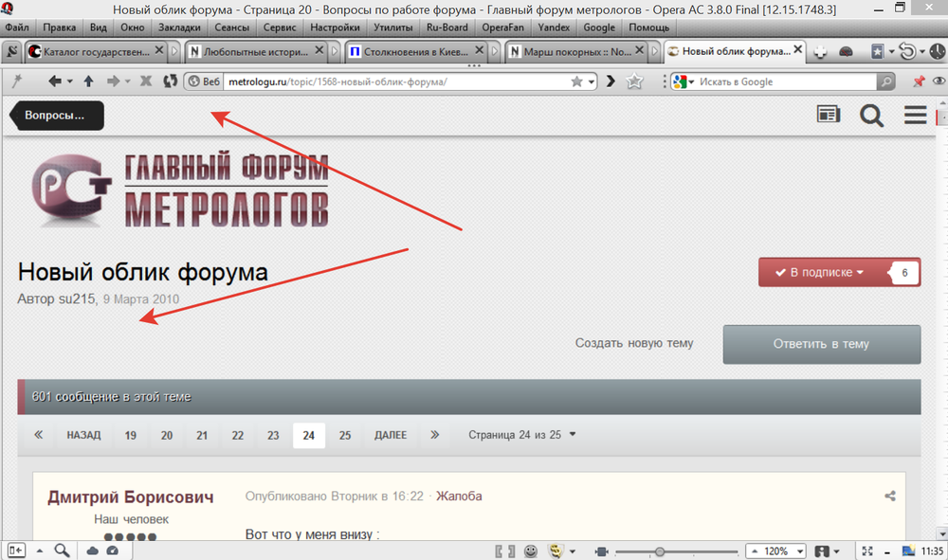Open the forum search magnifier icon
This screenshot has width=948, height=560.
(871, 115)
